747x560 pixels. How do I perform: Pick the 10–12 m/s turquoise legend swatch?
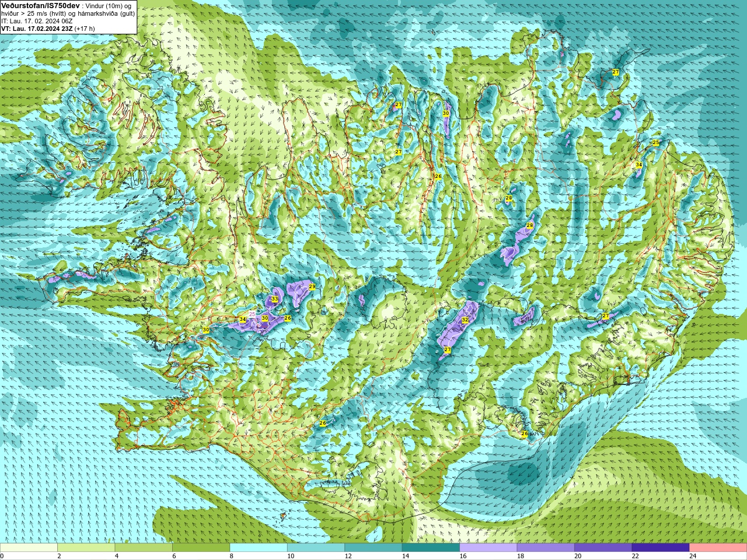point(316,548)
